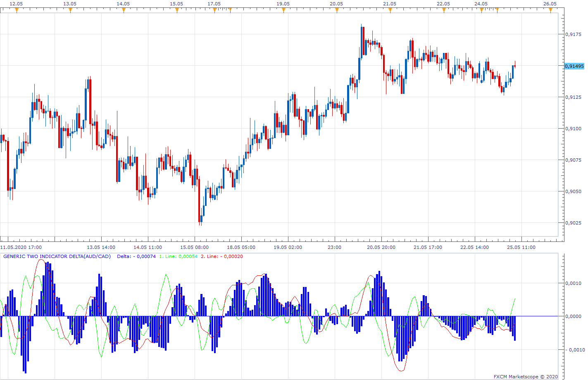Click the green 1. Line: 0,00054 value
588x380 pixels.
pos(179,256)
